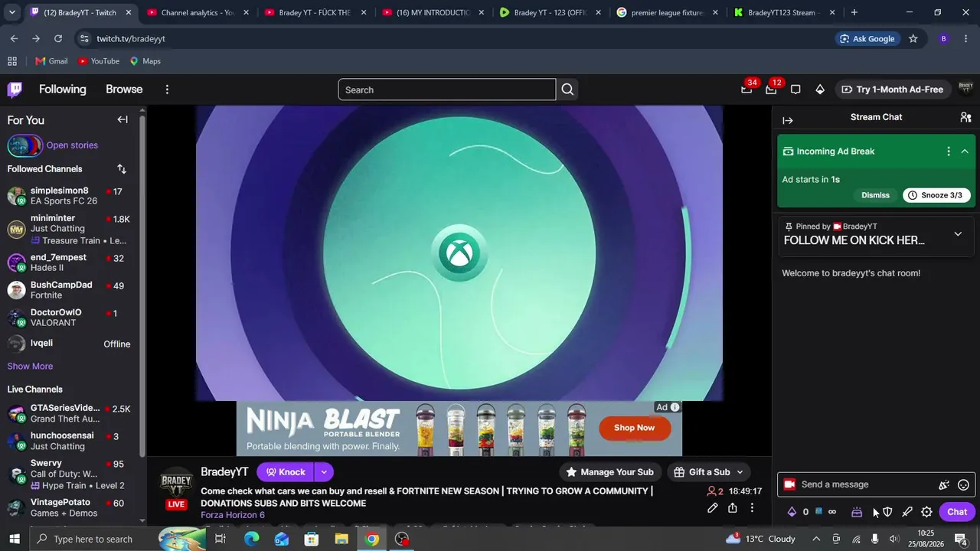The height and width of the screenshot is (551, 980).
Task: Open the Incoming Ad Break options menu
Action: [x=949, y=152]
